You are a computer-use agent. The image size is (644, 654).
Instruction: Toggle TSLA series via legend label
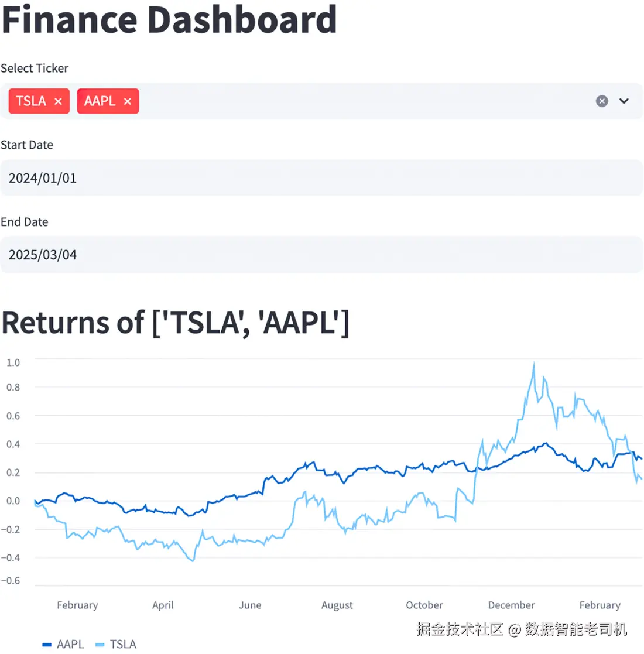[123, 644]
